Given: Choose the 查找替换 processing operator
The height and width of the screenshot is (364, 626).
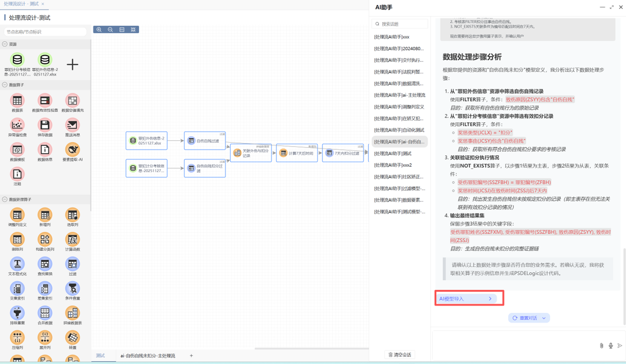Looking at the screenshot, I should [x=45, y=264].
